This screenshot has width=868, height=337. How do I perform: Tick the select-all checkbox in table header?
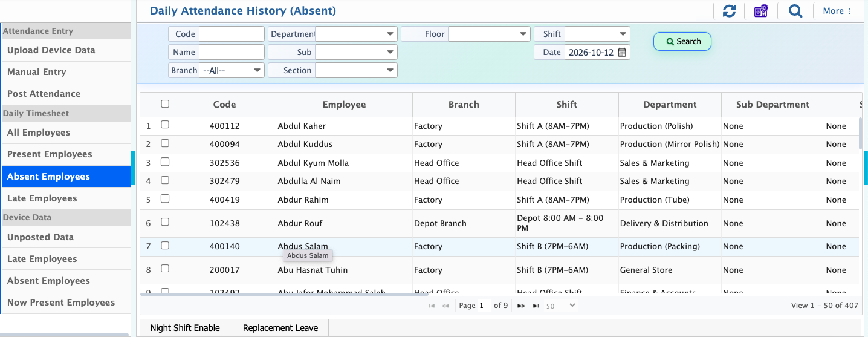[x=165, y=104]
